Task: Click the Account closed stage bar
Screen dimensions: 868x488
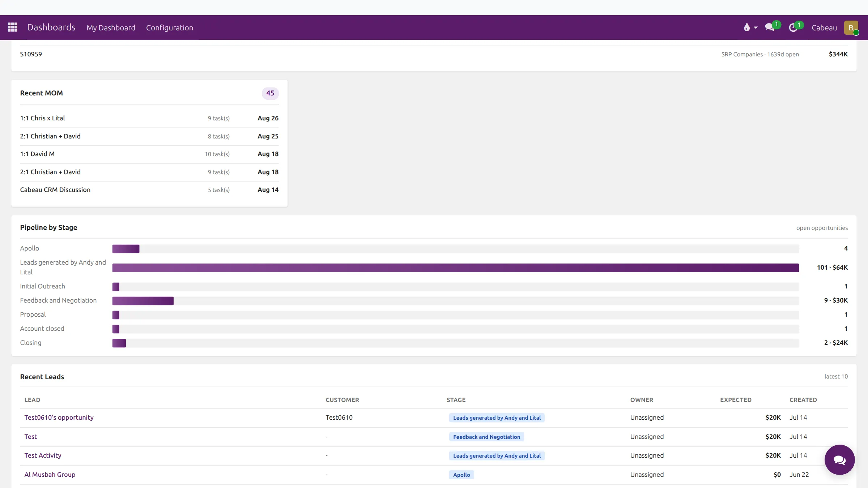Action: click(x=116, y=329)
